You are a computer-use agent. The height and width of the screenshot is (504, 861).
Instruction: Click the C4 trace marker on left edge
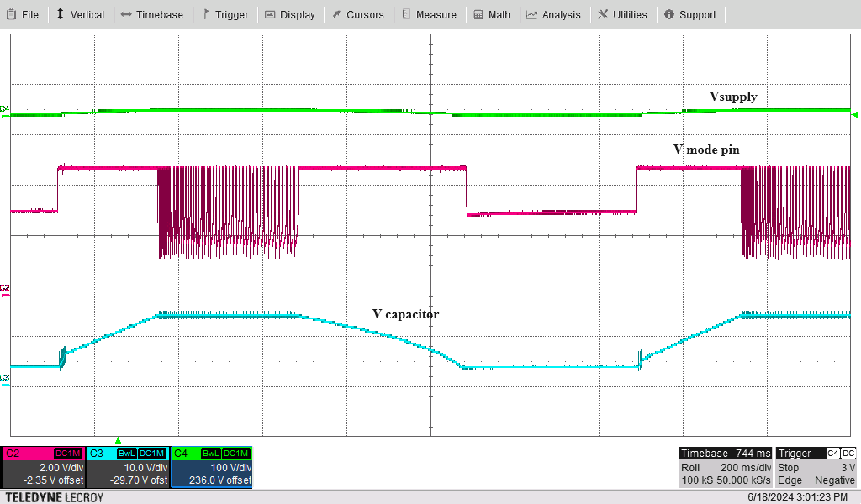click(x=5, y=109)
